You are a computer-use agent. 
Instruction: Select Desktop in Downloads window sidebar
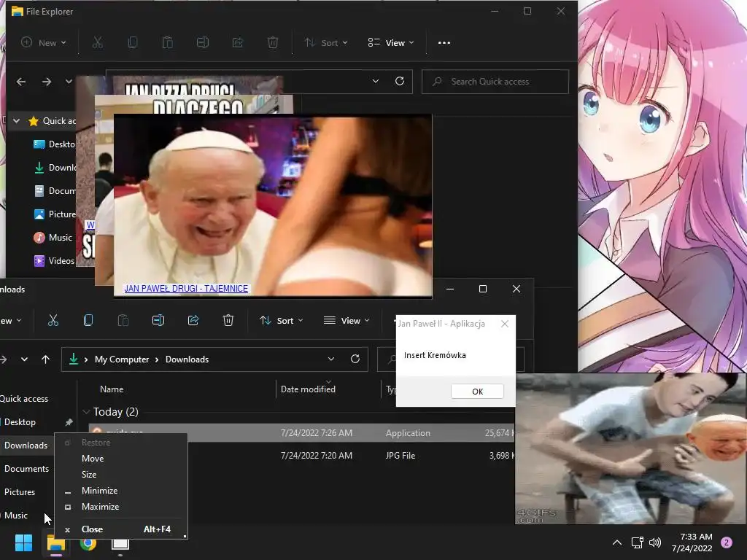click(20, 422)
